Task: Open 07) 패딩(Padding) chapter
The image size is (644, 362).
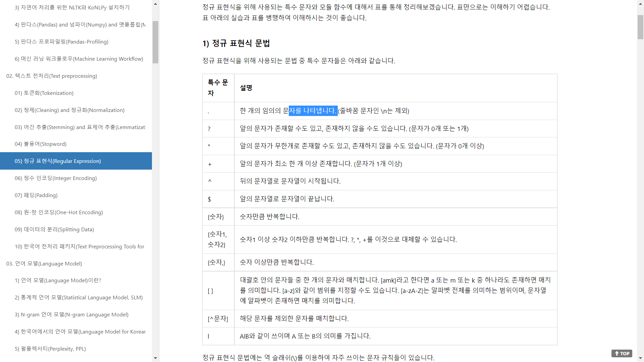Action: [x=36, y=195]
